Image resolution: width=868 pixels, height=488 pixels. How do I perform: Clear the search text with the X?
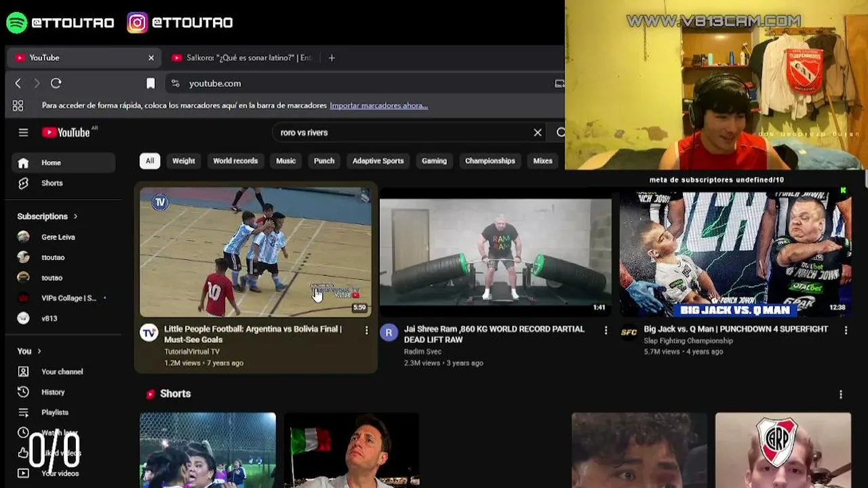point(538,132)
